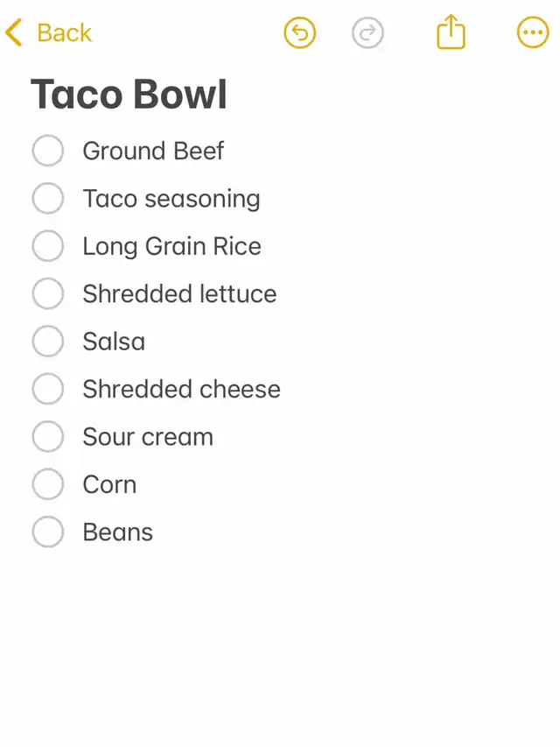Place cursor in Shredded cheese text

[x=181, y=389]
